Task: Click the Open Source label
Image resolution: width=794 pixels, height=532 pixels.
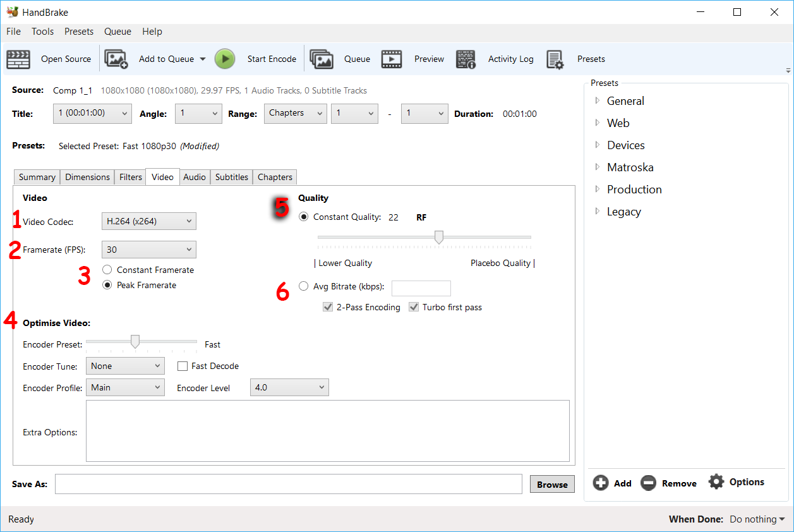Action: point(66,59)
